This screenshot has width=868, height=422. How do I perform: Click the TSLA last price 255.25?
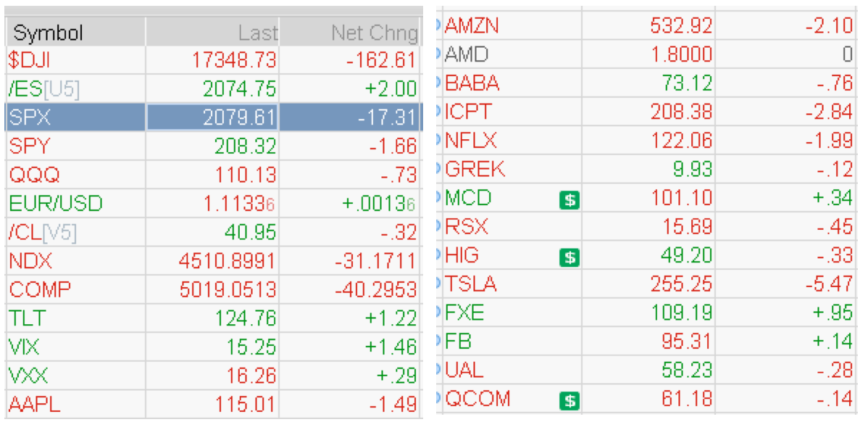(682, 284)
